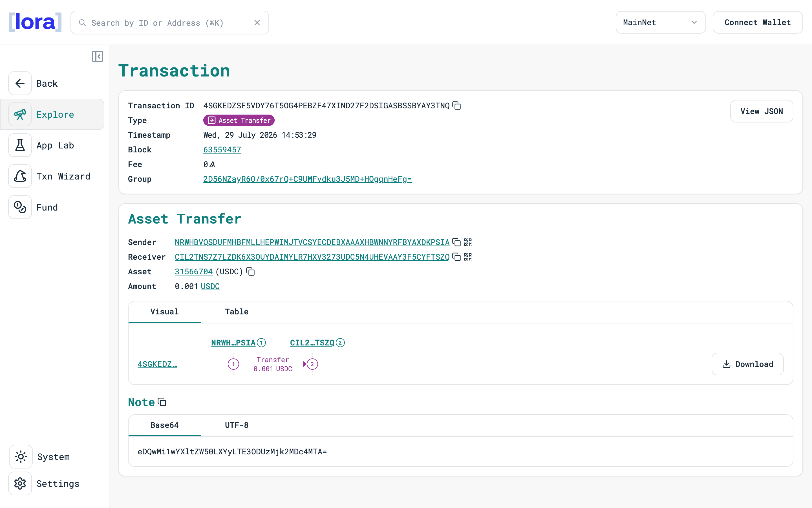This screenshot has height=508, width=812.
Task: Click the Asset Transfer type badge
Action: pyautogui.click(x=239, y=120)
